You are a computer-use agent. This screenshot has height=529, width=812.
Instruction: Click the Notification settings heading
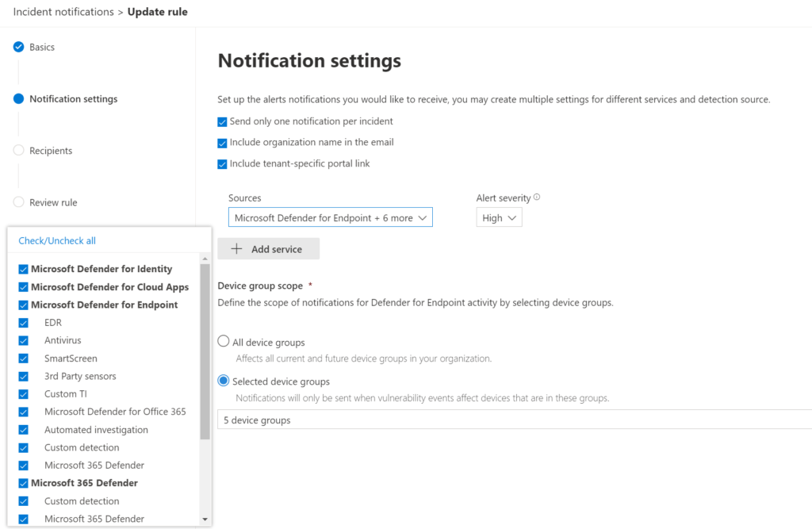point(309,60)
